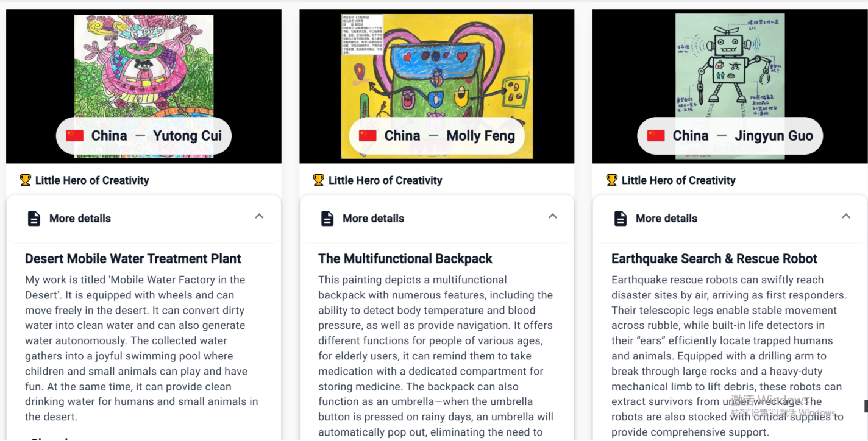Click the China — Jingyun Guo label
Viewport: 868px width, 441px height.
[730, 136]
